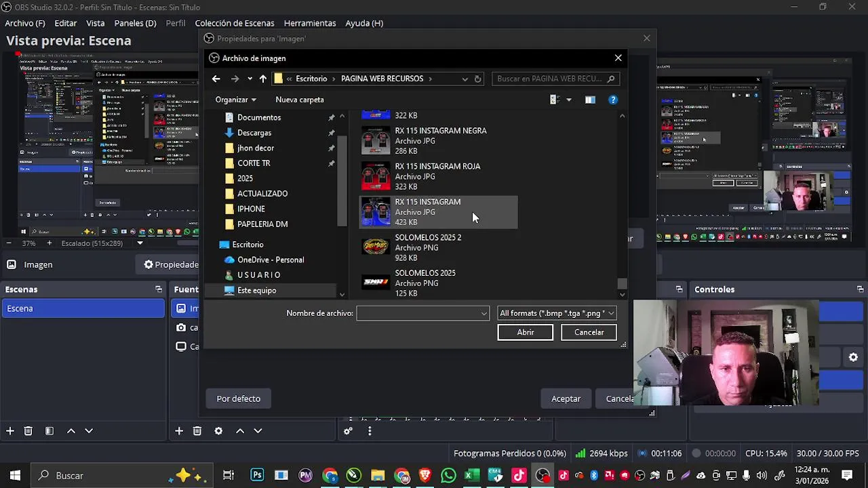
Task: Open the Vista menu
Action: (x=96, y=23)
